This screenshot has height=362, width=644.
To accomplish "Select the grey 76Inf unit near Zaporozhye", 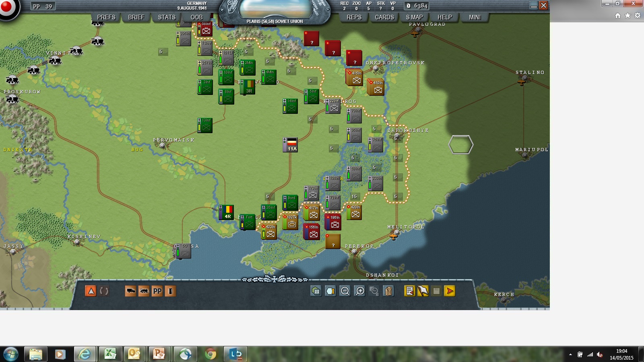I will 376,144.
